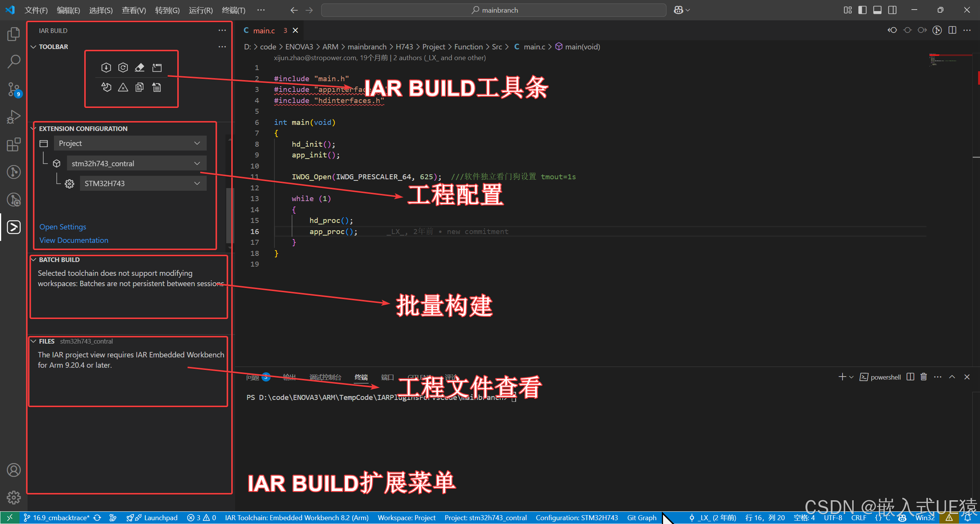Open the Source Control sidebar icon

14,89
